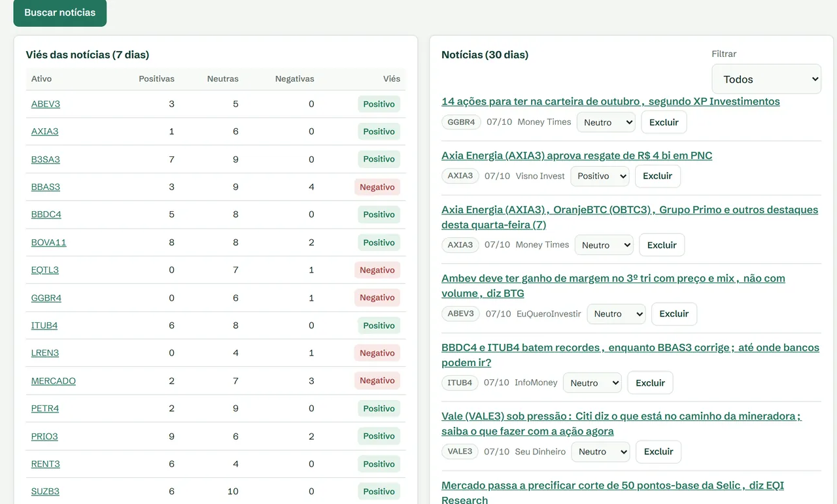This screenshot has width=837, height=504.
Task: Click the Ativo column header
Action: click(41, 78)
